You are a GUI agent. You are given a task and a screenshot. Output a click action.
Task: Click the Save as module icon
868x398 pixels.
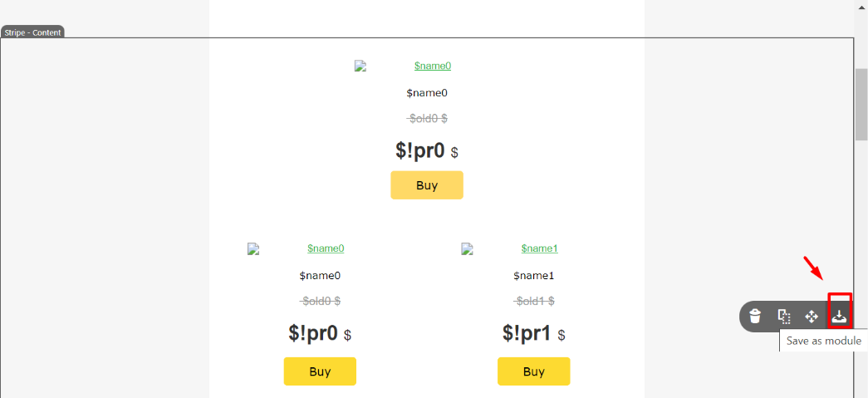[x=840, y=316]
